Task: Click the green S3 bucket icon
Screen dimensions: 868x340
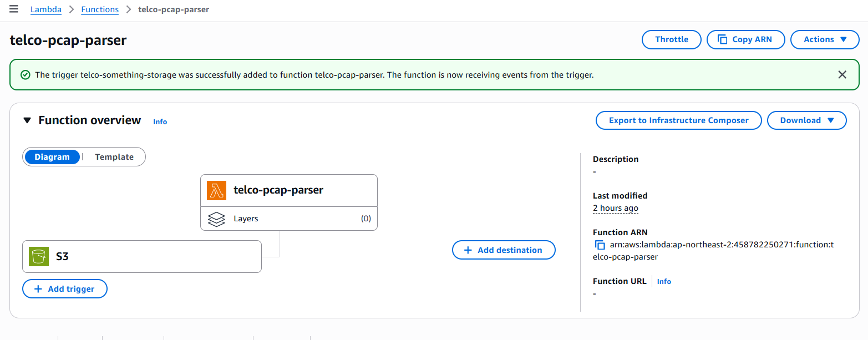Action: [39, 256]
